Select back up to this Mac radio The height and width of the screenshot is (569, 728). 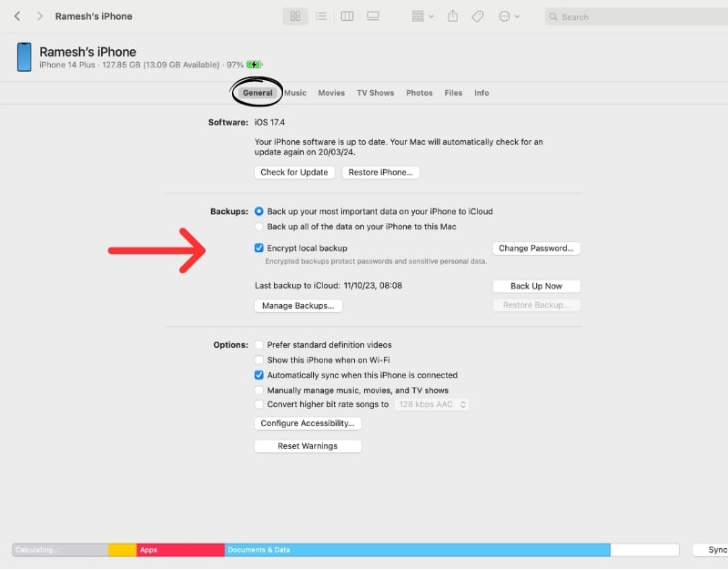pos(258,227)
